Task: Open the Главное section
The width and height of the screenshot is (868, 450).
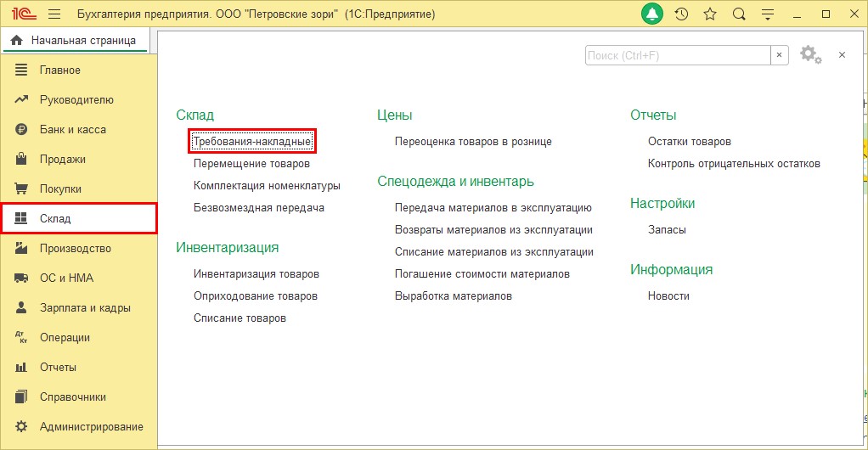Action: [59, 70]
